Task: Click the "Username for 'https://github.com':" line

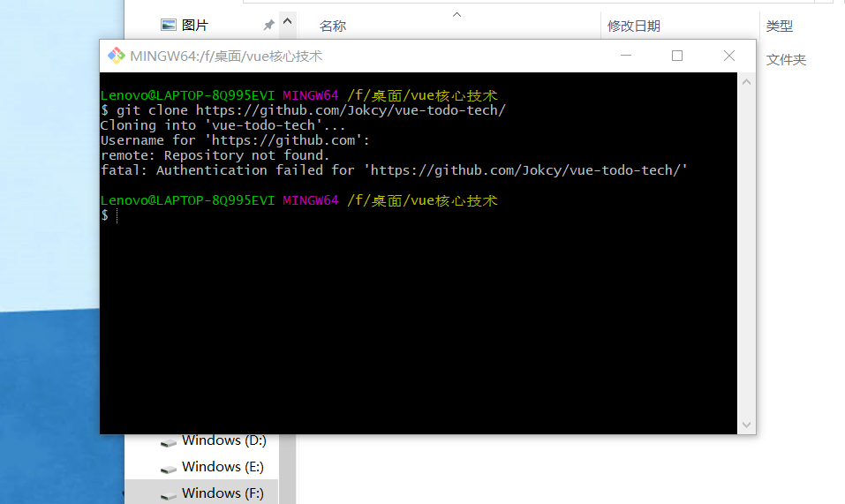Action: click(235, 140)
